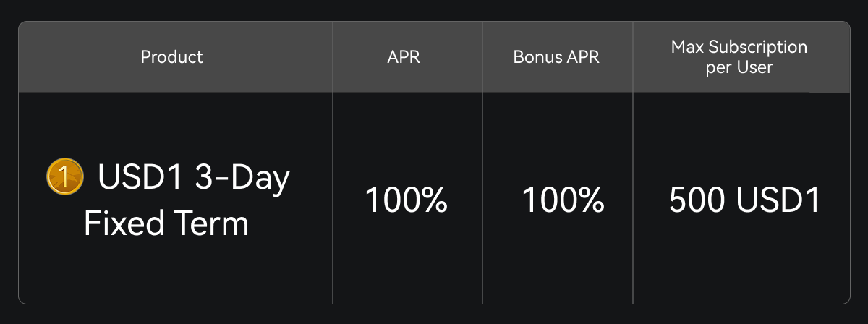
Task: Click the 'USD1 3-Day' text line
Action: [194, 178]
